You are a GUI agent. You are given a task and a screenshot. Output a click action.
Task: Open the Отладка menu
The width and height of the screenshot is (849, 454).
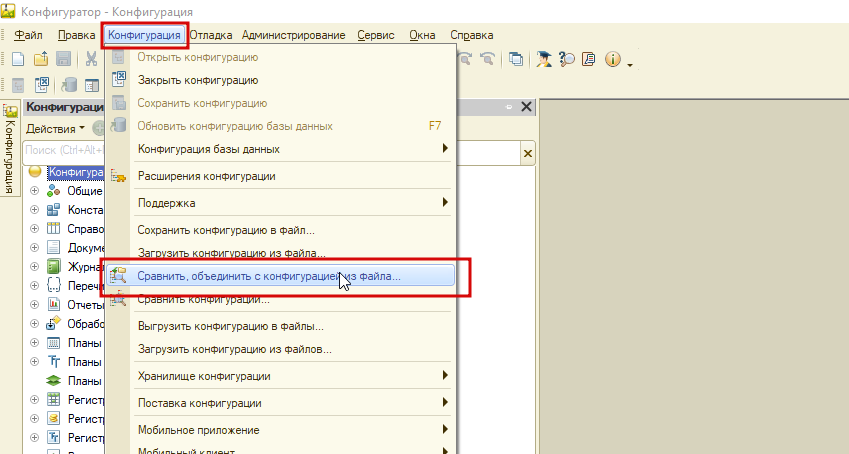(x=211, y=35)
